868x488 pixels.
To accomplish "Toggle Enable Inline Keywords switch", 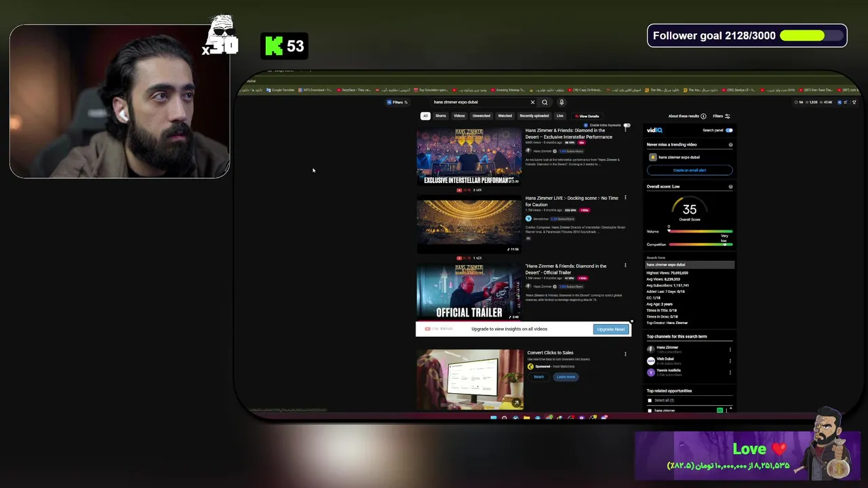I will pos(627,125).
